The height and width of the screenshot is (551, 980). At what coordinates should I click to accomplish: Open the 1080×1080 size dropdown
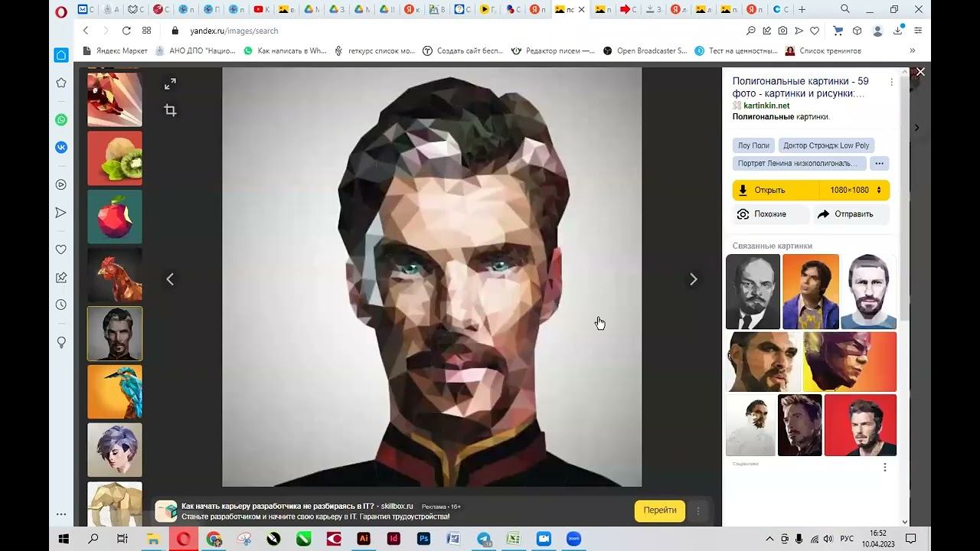(x=855, y=190)
